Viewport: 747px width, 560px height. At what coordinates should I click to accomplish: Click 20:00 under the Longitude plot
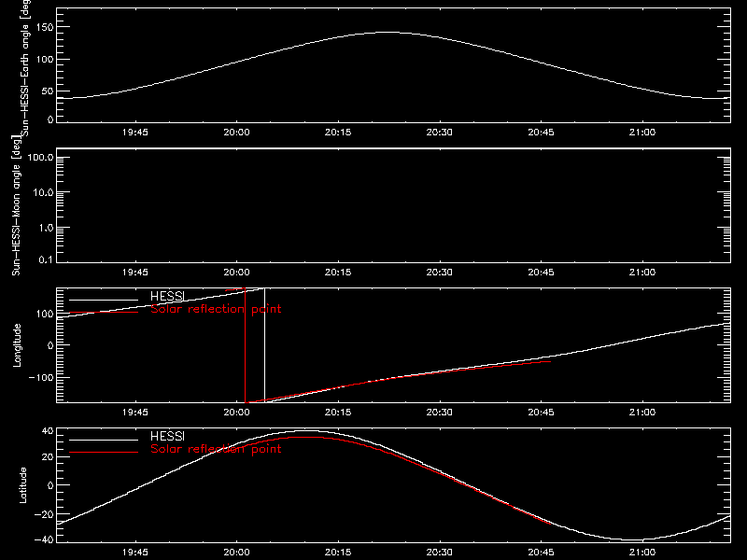(x=237, y=412)
